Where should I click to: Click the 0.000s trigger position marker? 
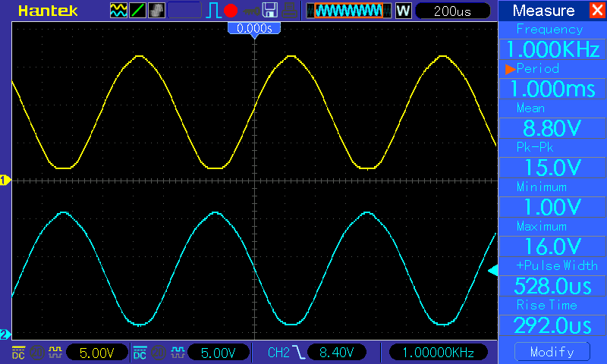(254, 29)
